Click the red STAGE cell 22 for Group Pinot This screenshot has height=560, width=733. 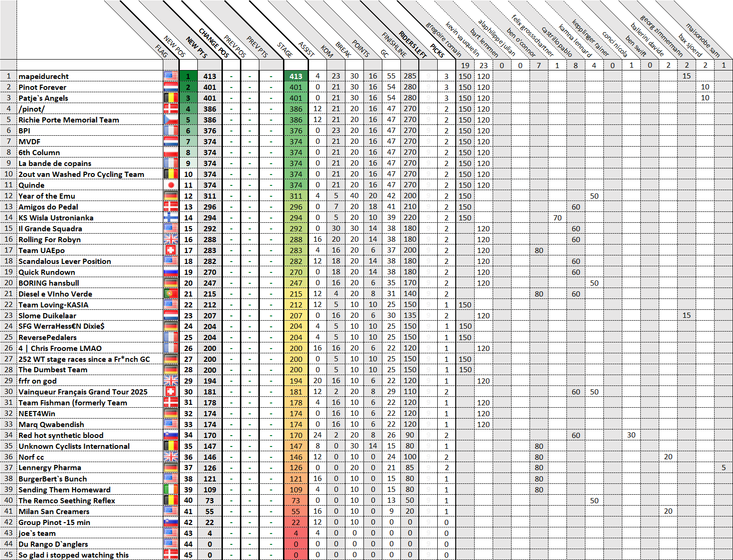point(296,522)
